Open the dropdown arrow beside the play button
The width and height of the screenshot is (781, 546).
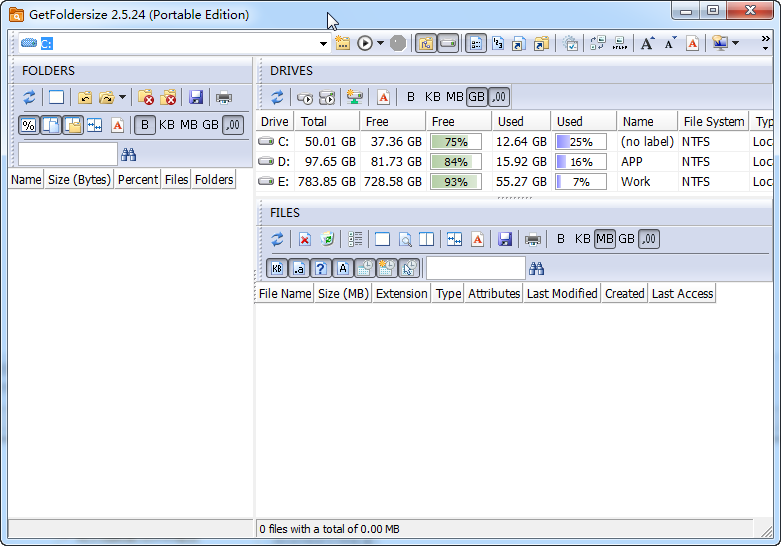(381, 43)
